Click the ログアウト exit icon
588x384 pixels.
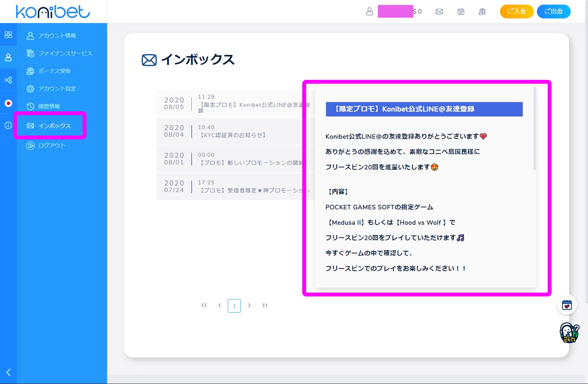click(30, 146)
